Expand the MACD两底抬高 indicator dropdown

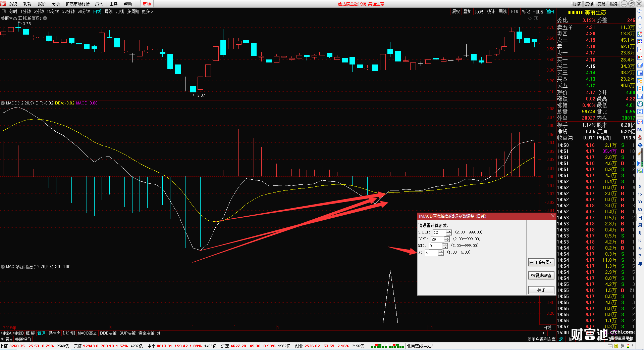click(x=3, y=267)
